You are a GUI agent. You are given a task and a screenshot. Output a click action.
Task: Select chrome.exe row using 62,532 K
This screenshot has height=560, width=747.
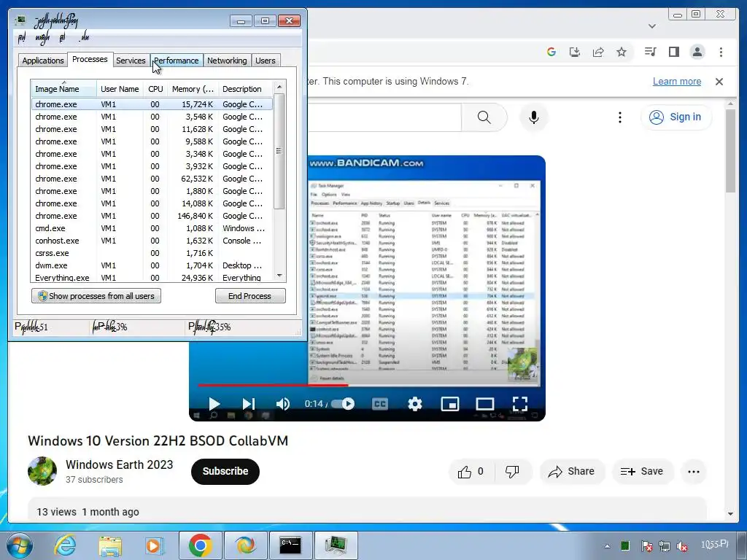[152, 179]
